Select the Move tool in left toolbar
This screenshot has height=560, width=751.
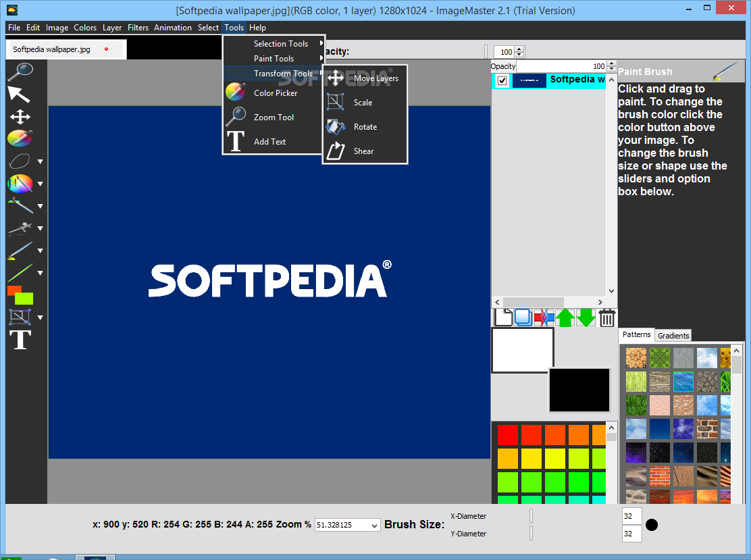pos(20,117)
